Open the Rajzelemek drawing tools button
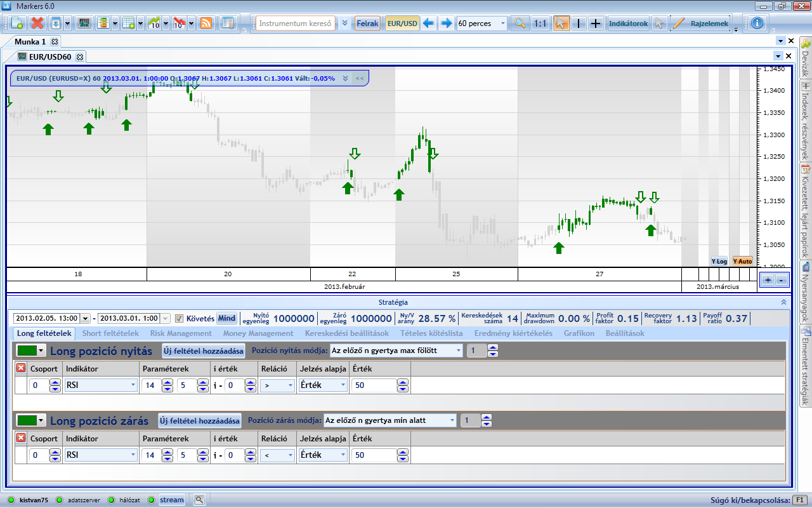 click(700, 23)
